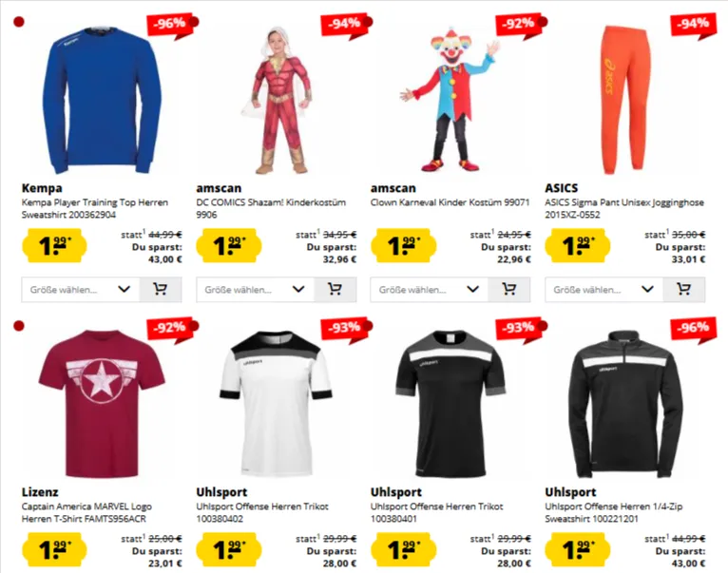Click -93% badge on white Uhlsport Trikot

click(345, 329)
